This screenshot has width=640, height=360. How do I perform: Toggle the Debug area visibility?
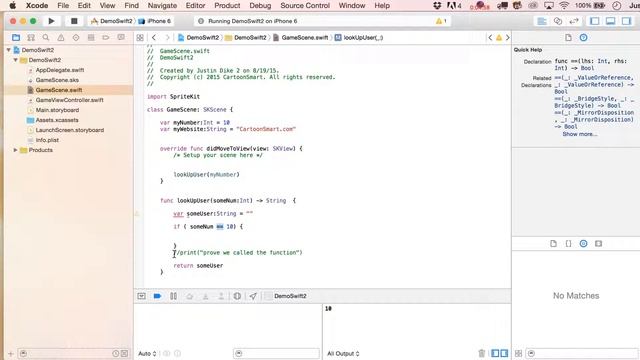611,21
